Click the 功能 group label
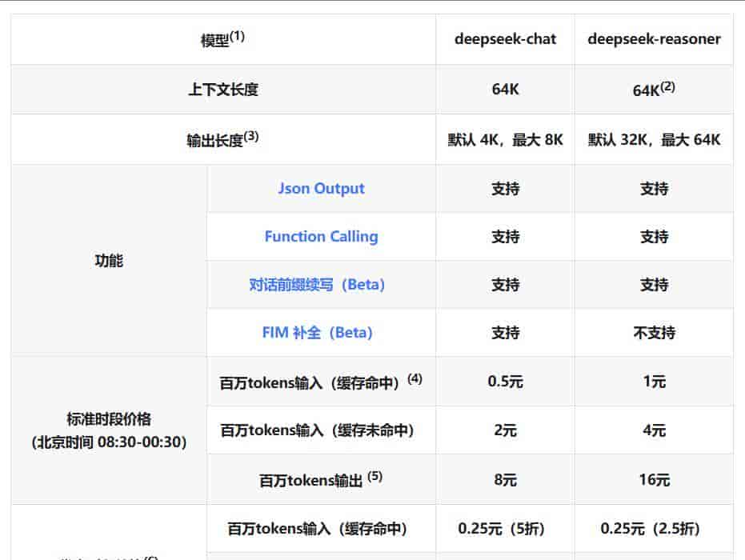This screenshot has height=560, width=745. tap(109, 261)
